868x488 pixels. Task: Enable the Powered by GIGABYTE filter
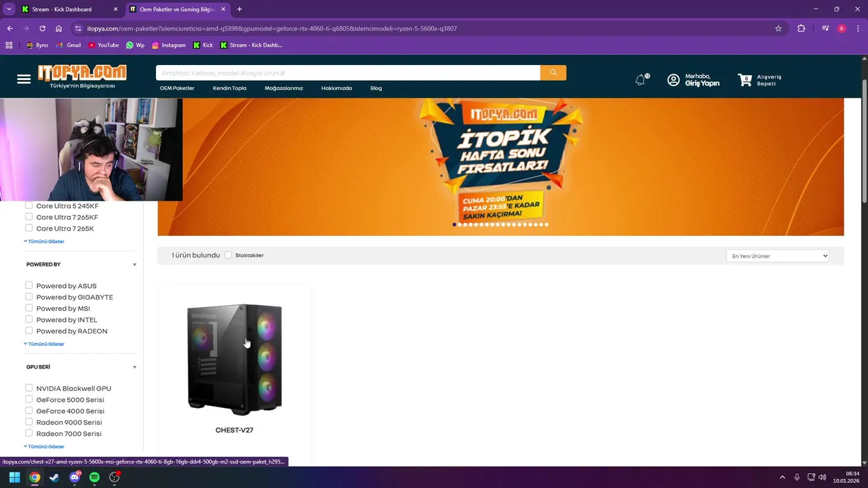click(29, 296)
